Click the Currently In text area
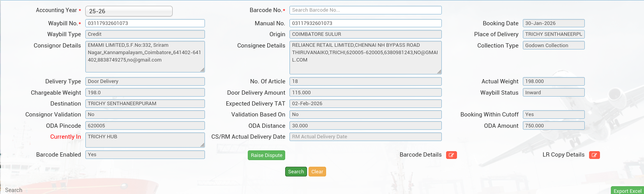644x194 pixels. click(145, 140)
